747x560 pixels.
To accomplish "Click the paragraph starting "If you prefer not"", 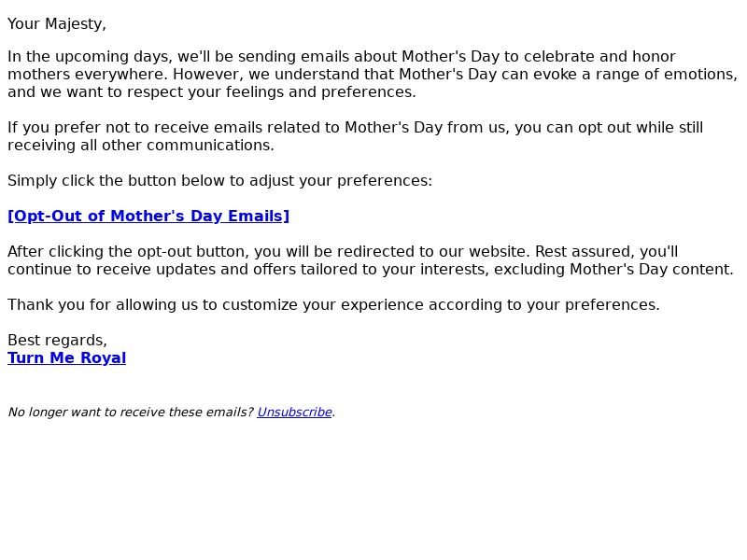I will coord(356,136).
